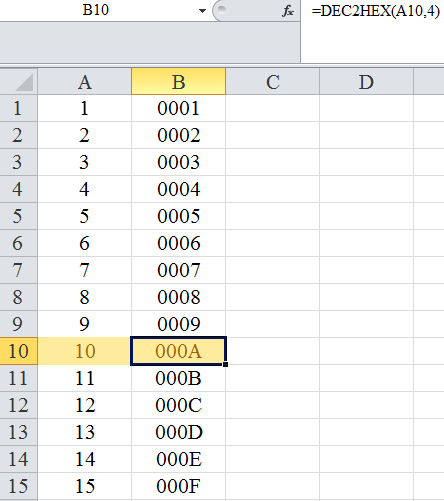Click cell A12 with value 12
444x501 pixels.
[85, 405]
